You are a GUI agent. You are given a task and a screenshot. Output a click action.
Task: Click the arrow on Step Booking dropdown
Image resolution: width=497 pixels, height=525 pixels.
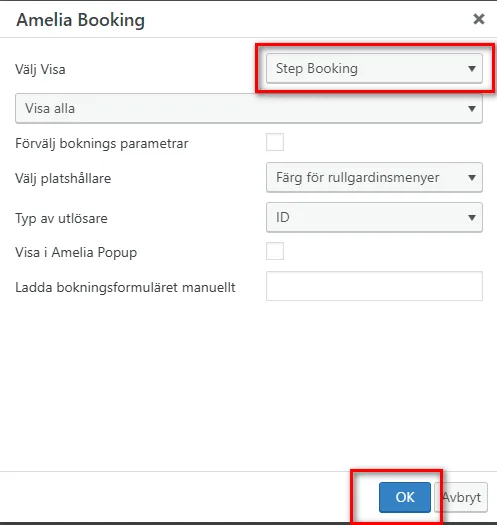(x=472, y=69)
